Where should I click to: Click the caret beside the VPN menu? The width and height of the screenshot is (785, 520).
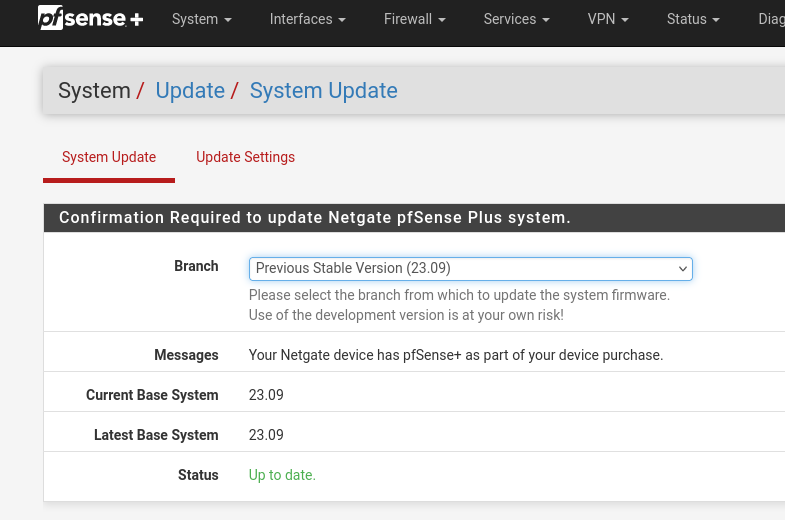point(625,20)
